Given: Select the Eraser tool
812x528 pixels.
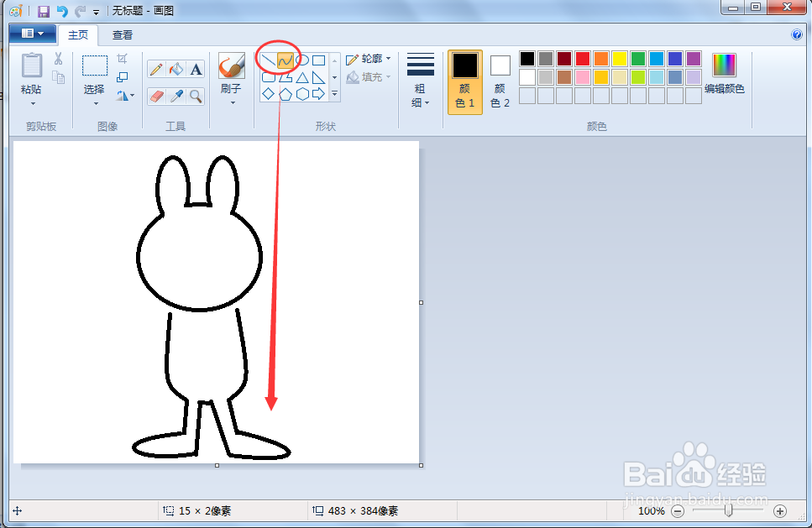Looking at the screenshot, I should click(155, 94).
